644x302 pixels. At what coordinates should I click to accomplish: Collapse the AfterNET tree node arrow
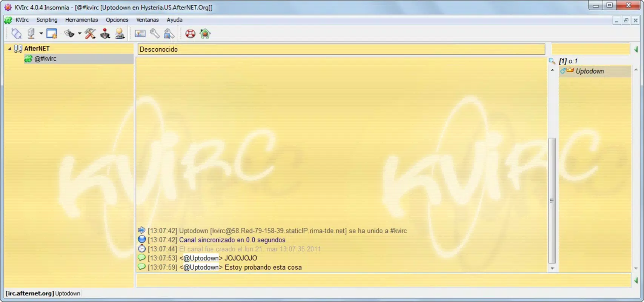click(x=9, y=48)
